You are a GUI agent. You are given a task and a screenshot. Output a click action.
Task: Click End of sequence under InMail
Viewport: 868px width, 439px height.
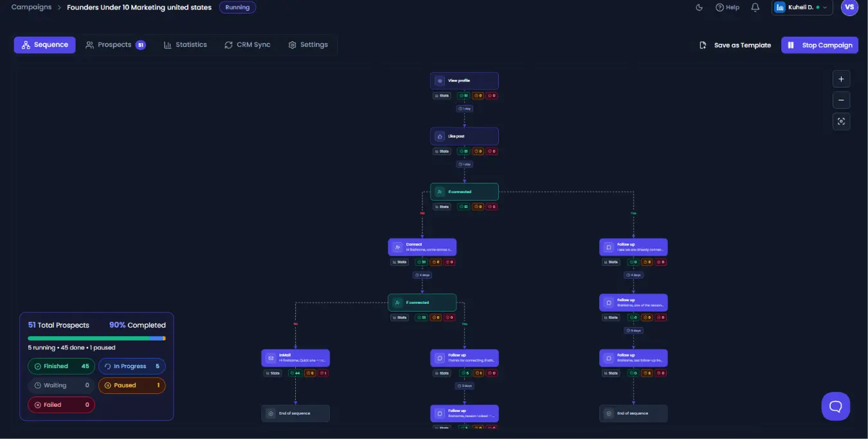pyautogui.click(x=295, y=413)
